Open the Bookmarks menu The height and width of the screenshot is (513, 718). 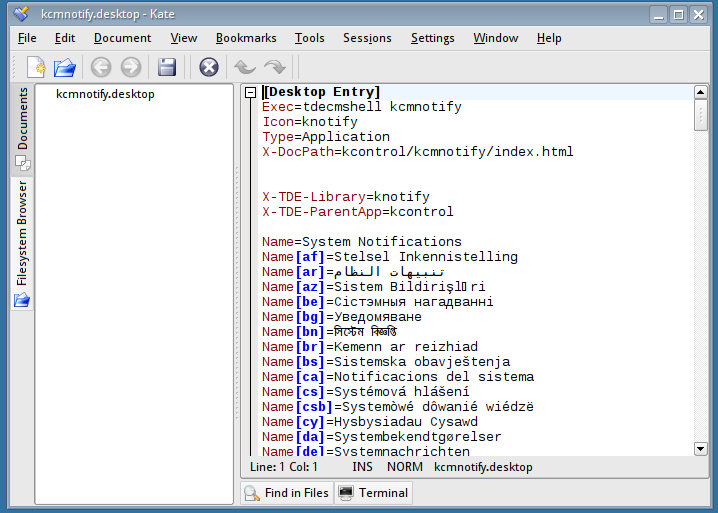tap(246, 38)
